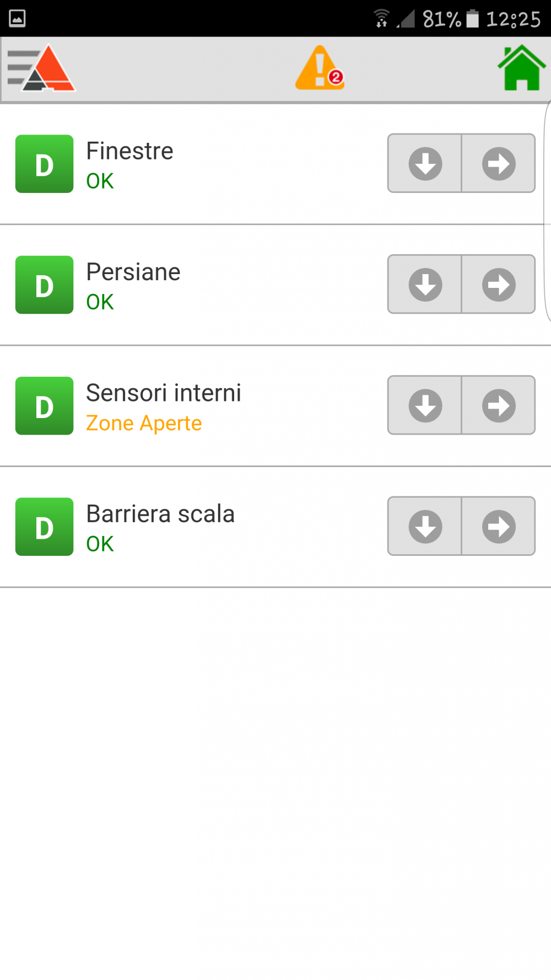
Task: Click the right arrow for Persiane
Action: pyautogui.click(x=499, y=285)
